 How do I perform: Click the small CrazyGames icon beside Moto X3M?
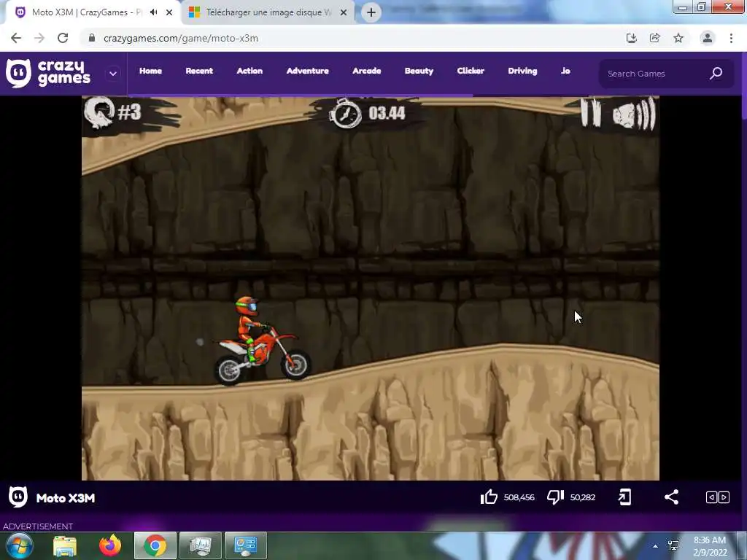tap(18, 497)
